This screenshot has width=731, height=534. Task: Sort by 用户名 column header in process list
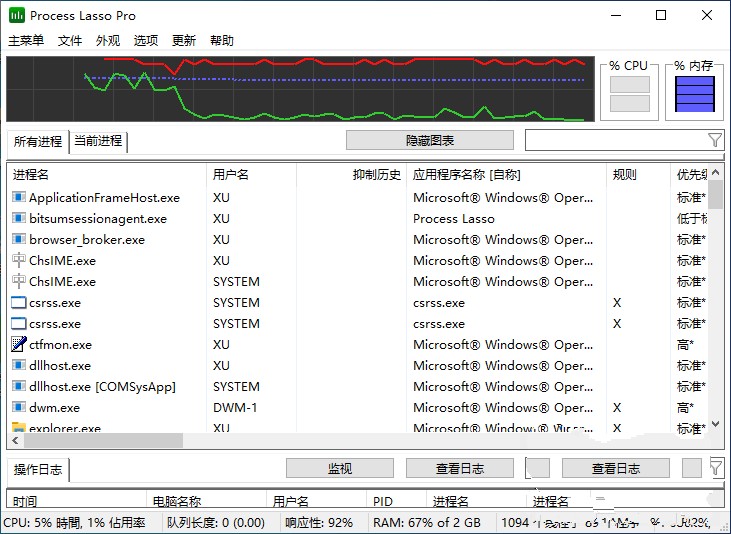click(251, 175)
